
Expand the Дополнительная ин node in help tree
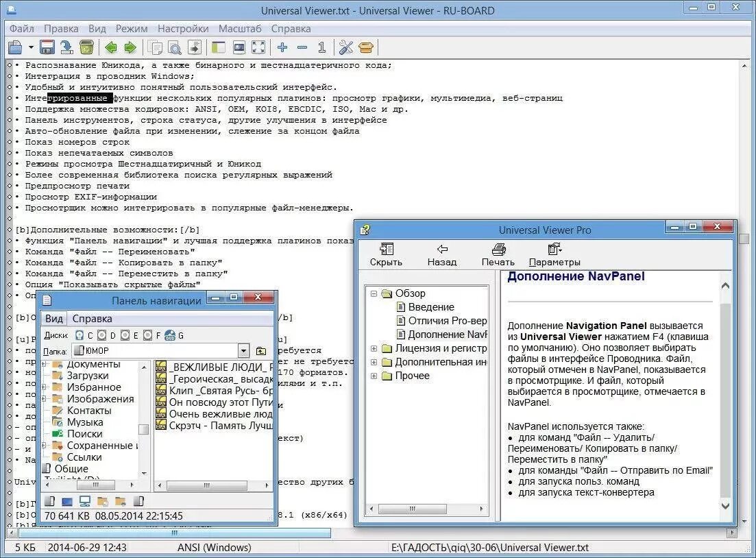pyautogui.click(x=374, y=362)
